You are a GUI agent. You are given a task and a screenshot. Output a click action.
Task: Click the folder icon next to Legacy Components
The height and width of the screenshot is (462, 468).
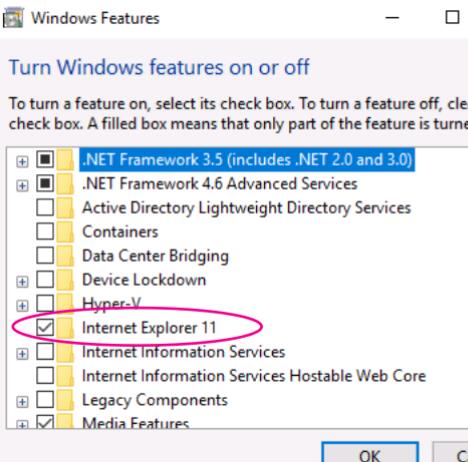click(65, 400)
